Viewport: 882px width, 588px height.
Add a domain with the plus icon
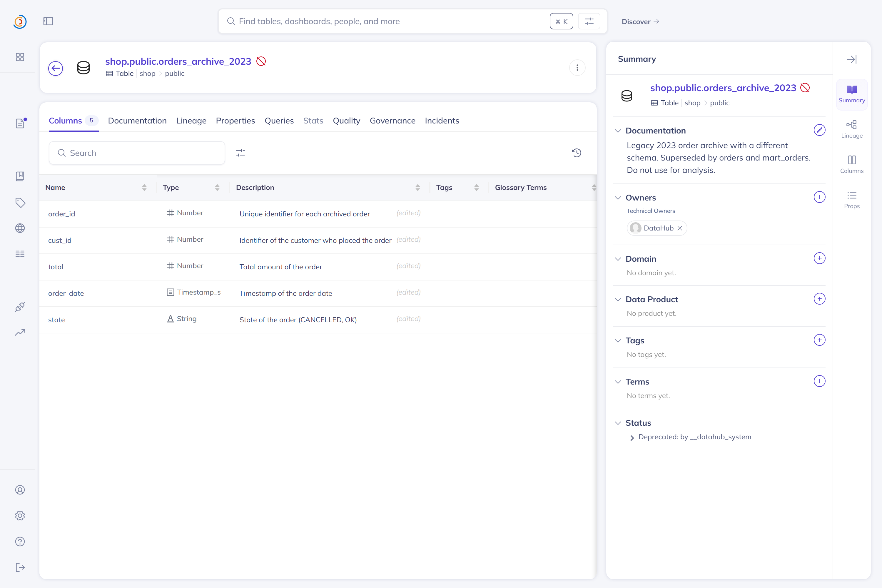point(819,258)
